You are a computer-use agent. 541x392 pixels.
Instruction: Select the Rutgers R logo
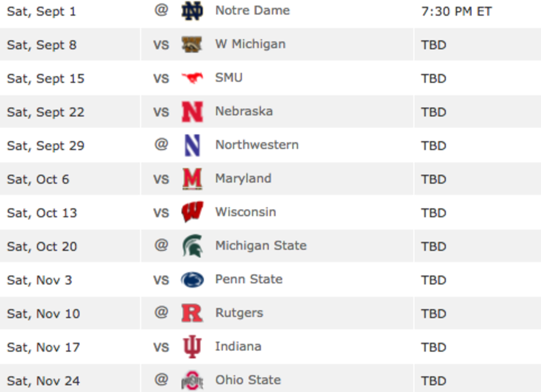click(192, 313)
